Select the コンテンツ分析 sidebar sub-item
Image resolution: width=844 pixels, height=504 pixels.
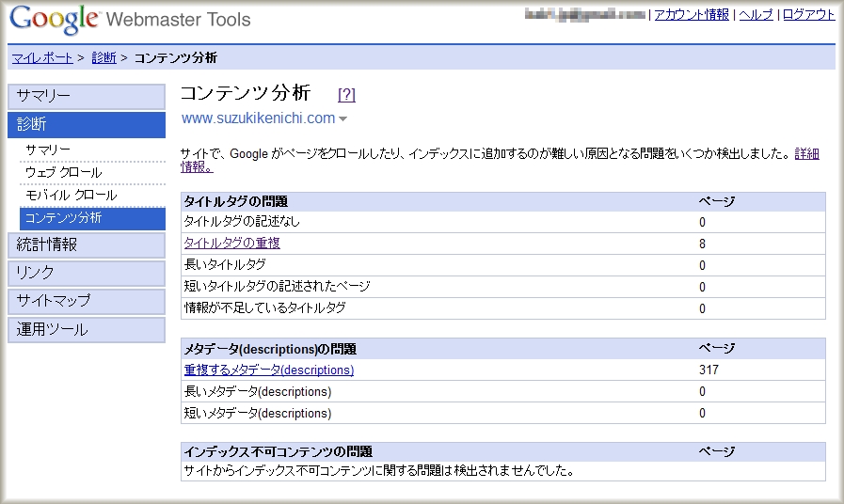pos(92,218)
